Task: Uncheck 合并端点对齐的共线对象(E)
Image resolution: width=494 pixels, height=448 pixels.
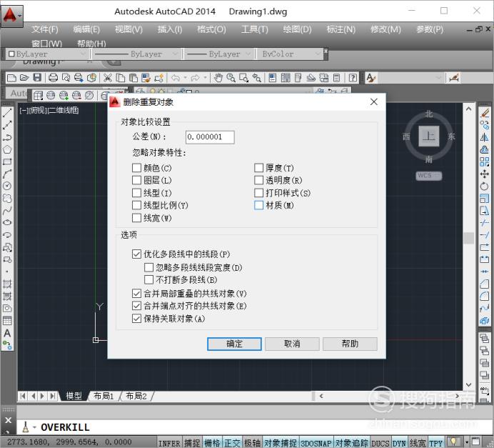Action: pos(136,306)
